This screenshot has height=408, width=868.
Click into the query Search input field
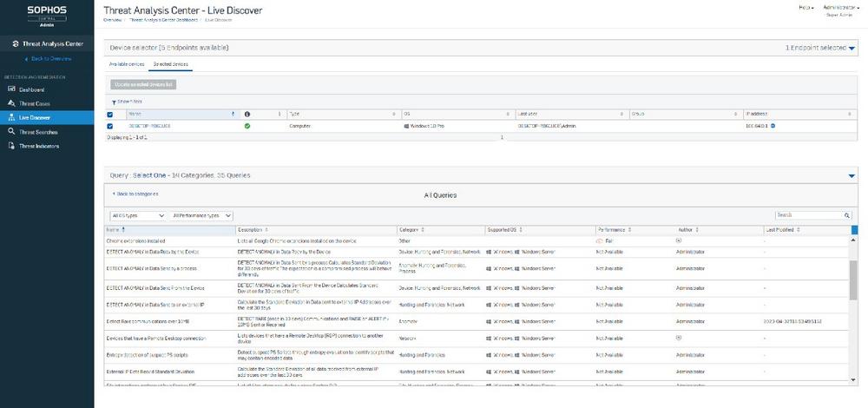[x=809, y=215]
